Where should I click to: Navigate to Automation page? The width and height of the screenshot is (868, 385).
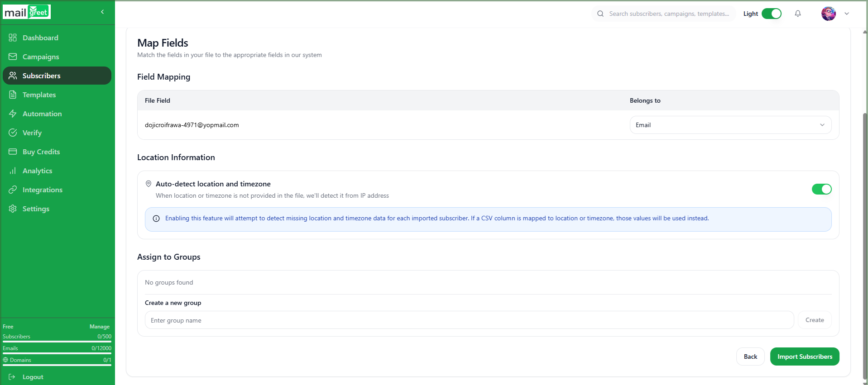coord(57,114)
